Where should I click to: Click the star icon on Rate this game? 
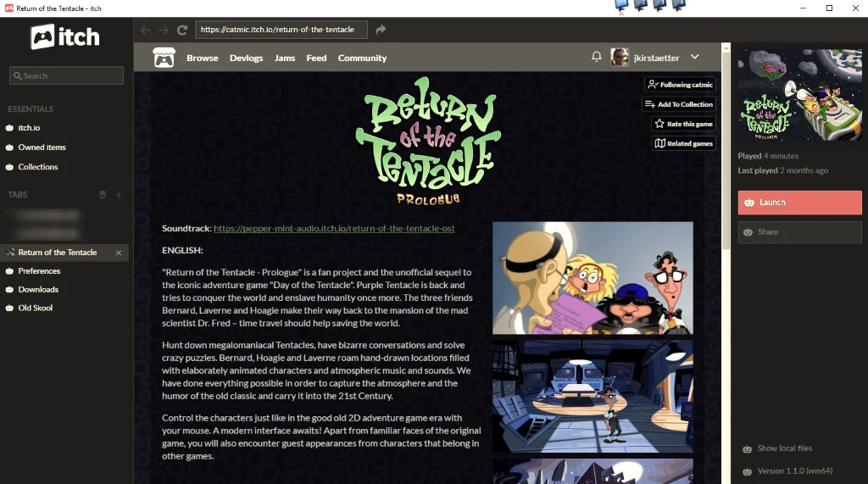pos(659,124)
